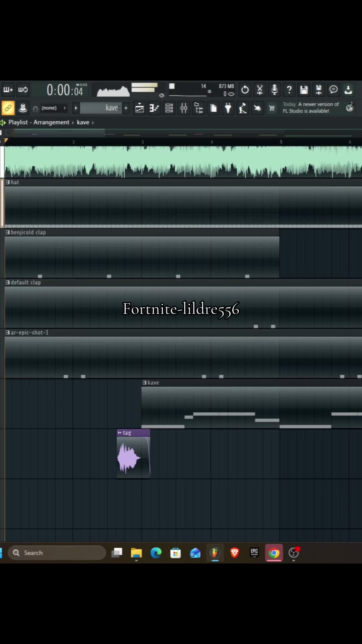
Task: Open the kave pattern clip menu
Action: pyautogui.click(x=145, y=383)
